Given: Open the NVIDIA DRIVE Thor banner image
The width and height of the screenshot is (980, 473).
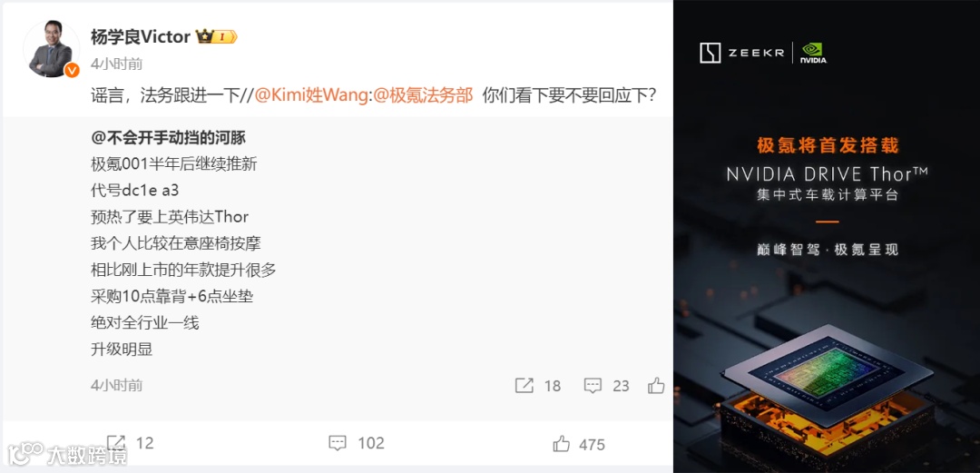Looking at the screenshot, I should (x=827, y=236).
